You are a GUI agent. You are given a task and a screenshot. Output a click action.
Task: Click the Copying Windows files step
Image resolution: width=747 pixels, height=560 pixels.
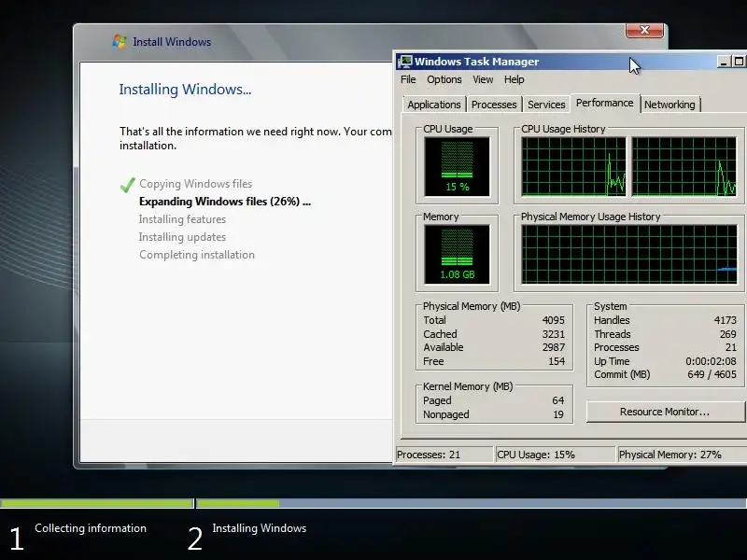coord(195,184)
